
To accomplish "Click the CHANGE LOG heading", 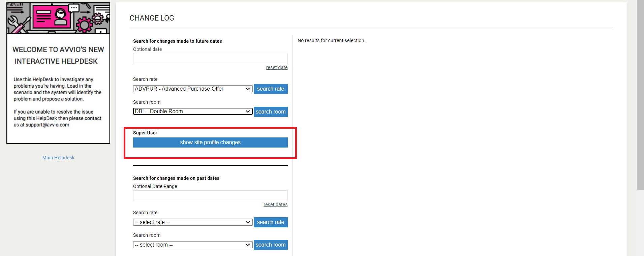I will pos(152,18).
